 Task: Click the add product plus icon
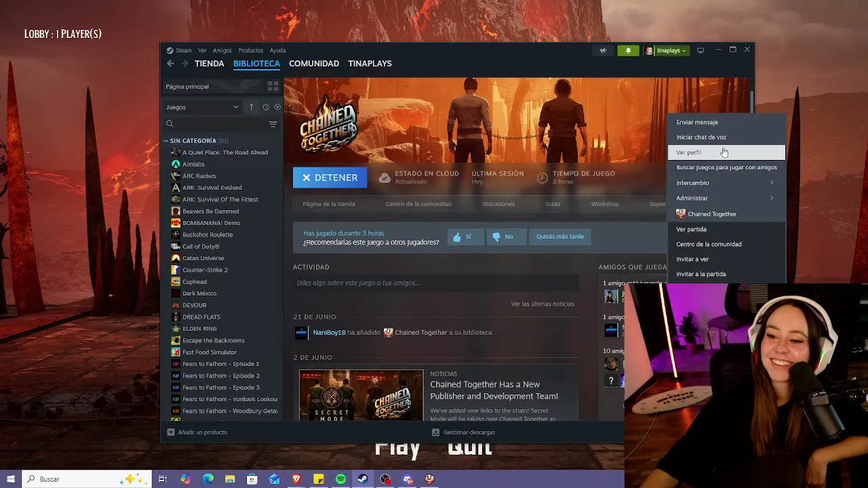coord(171,432)
